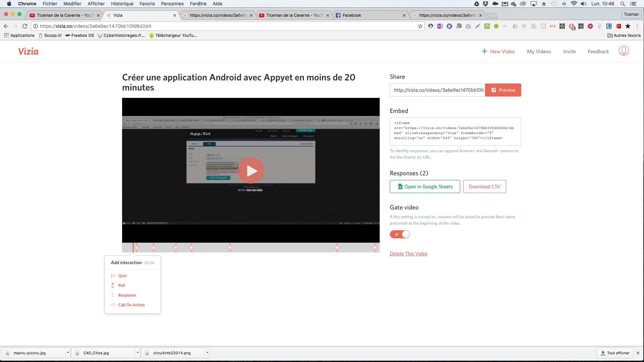Viewport: 644px width, 362px height.
Task: View site information icon in address bar
Action: click(x=36, y=26)
